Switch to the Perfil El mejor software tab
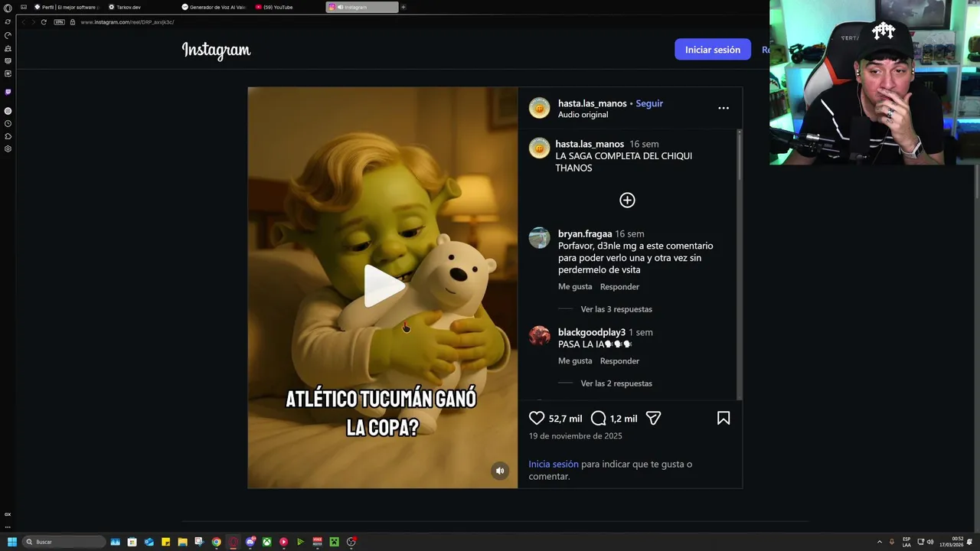980x551 pixels. point(67,7)
